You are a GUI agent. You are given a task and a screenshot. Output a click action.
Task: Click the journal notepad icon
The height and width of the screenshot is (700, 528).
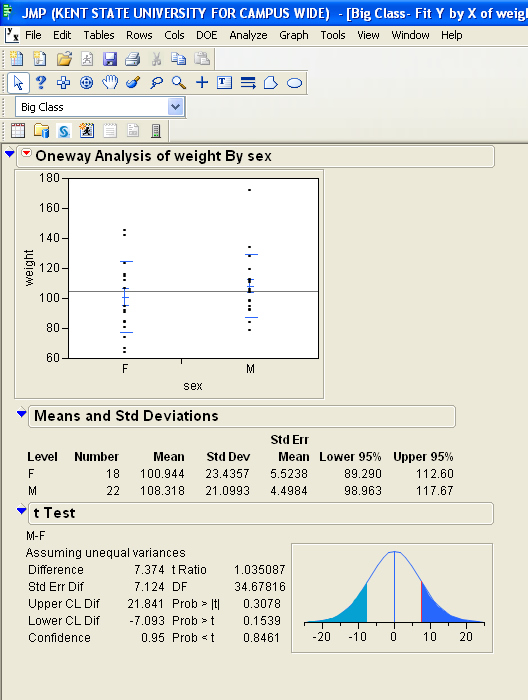click(110, 131)
